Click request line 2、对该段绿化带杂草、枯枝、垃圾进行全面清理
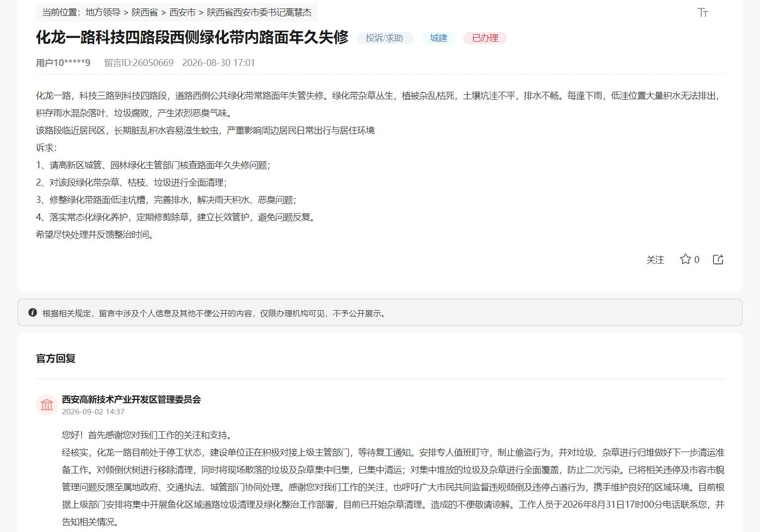760x532 pixels. click(131, 182)
